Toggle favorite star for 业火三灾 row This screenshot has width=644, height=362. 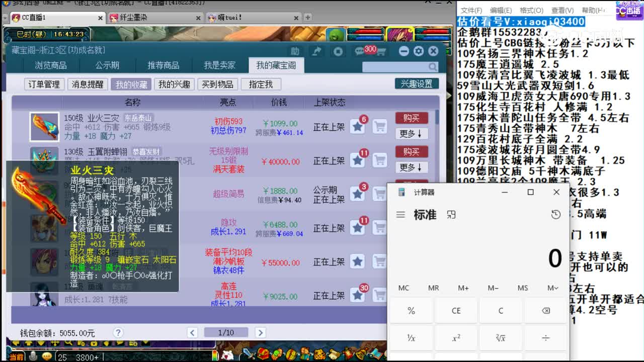click(x=358, y=127)
